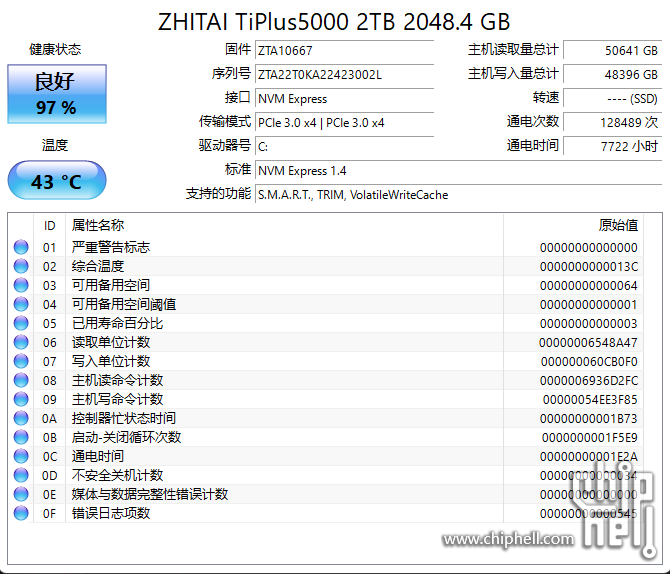Click the drive title ZHITAI TiPlus5000 2TB

[x=334, y=21]
